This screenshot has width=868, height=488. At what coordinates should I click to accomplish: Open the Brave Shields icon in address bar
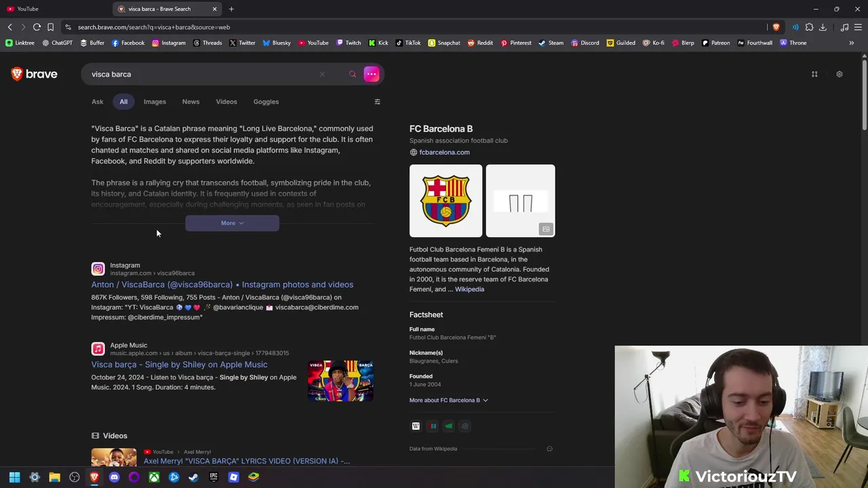[776, 27]
